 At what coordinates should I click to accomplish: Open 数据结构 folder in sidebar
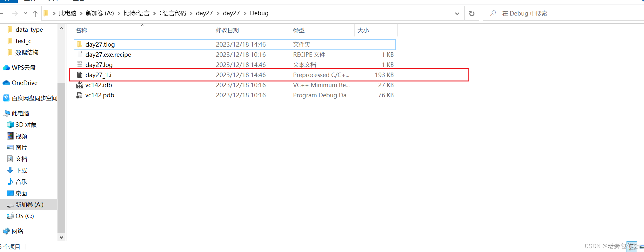[27, 52]
